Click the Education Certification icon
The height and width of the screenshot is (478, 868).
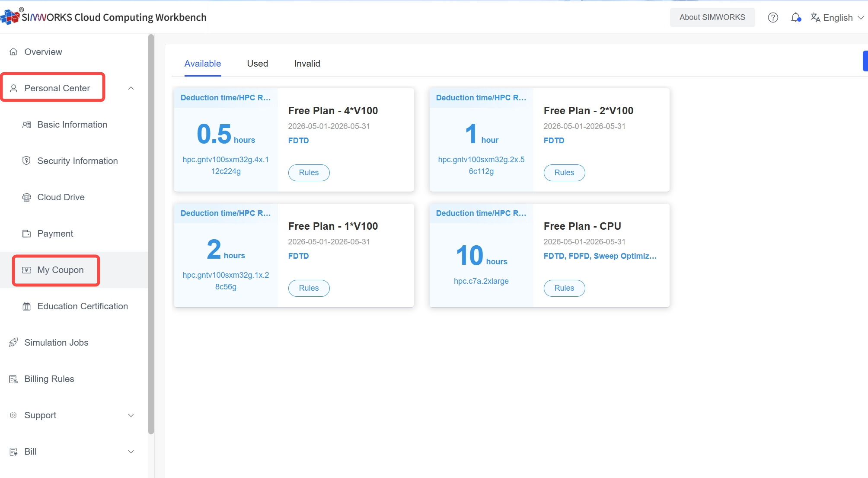tap(26, 306)
